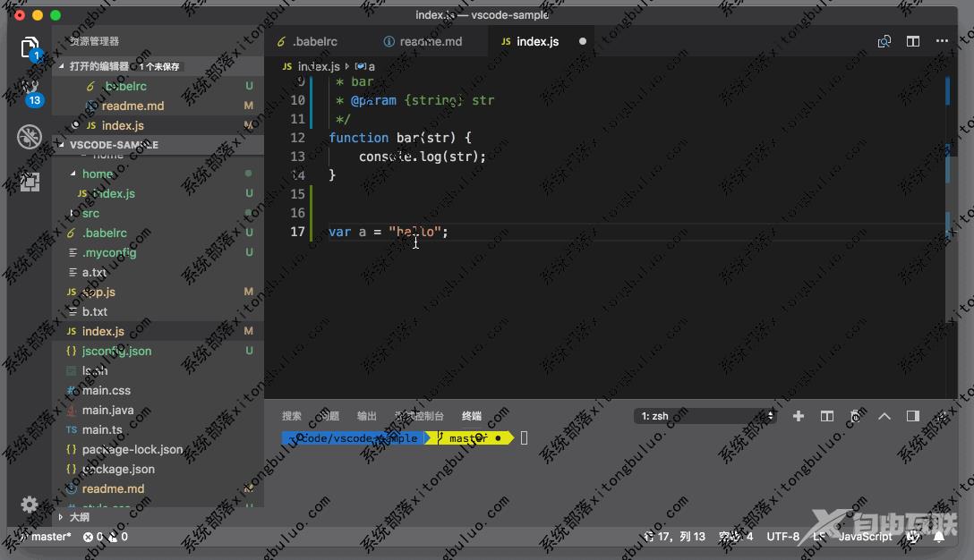Click the code on line 17 var a
This screenshot has height=560, width=974.
tap(388, 233)
